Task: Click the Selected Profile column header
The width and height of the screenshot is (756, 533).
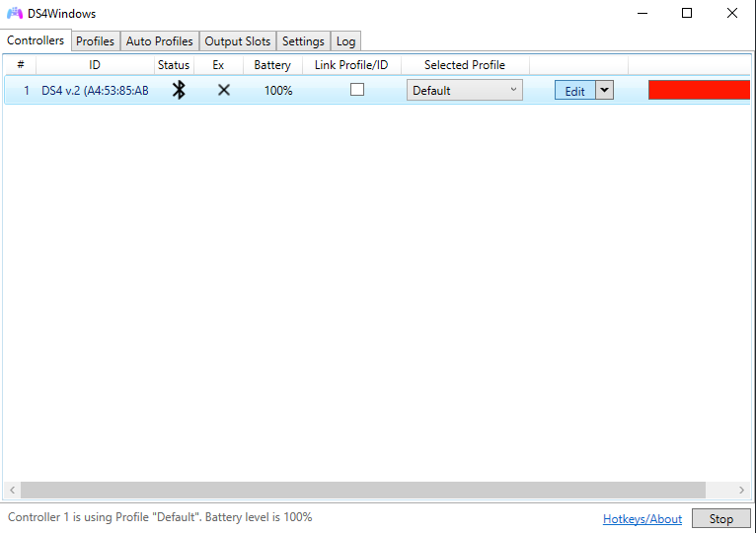Action: pyautogui.click(x=465, y=65)
